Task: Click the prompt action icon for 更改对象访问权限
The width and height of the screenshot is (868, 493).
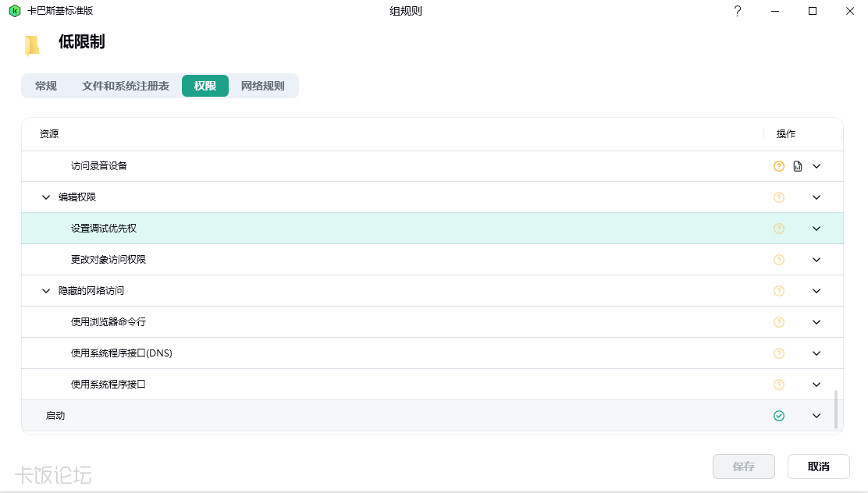Action: 779,260
